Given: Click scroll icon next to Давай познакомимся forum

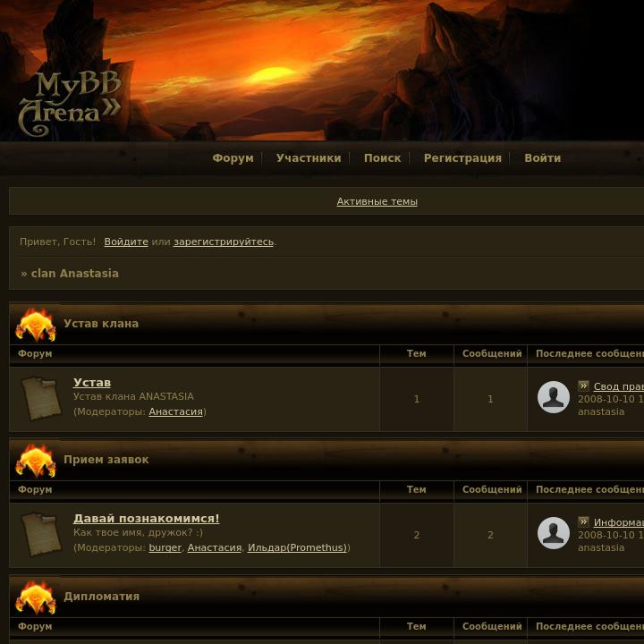Looking at the screenshot, I should 41,534.
